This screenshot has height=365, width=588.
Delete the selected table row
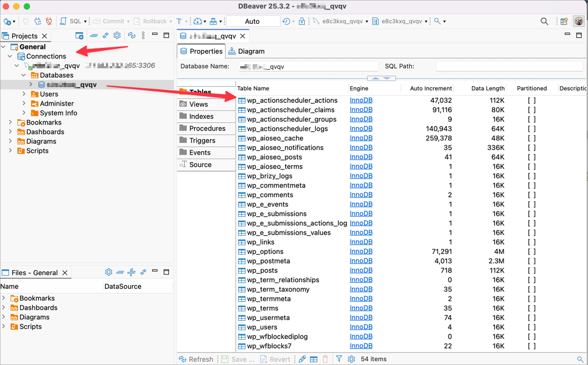point(325,359)
